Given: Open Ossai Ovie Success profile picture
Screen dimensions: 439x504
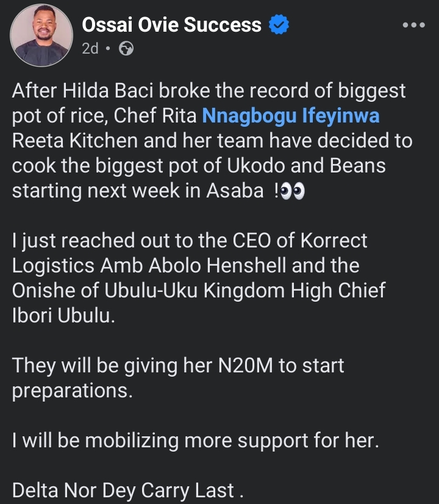Looking at the screenshot, I should pyautogui.click(x=41, y=36).
